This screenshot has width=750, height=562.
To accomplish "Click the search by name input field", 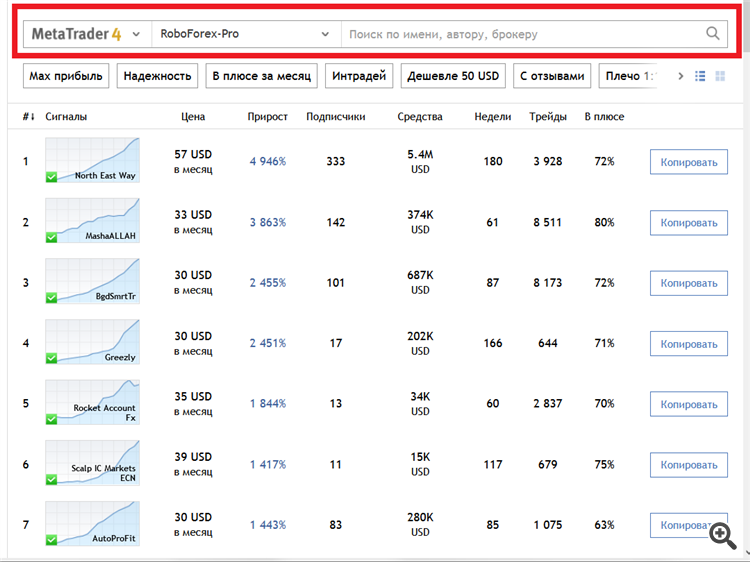I will coord(520,34).
